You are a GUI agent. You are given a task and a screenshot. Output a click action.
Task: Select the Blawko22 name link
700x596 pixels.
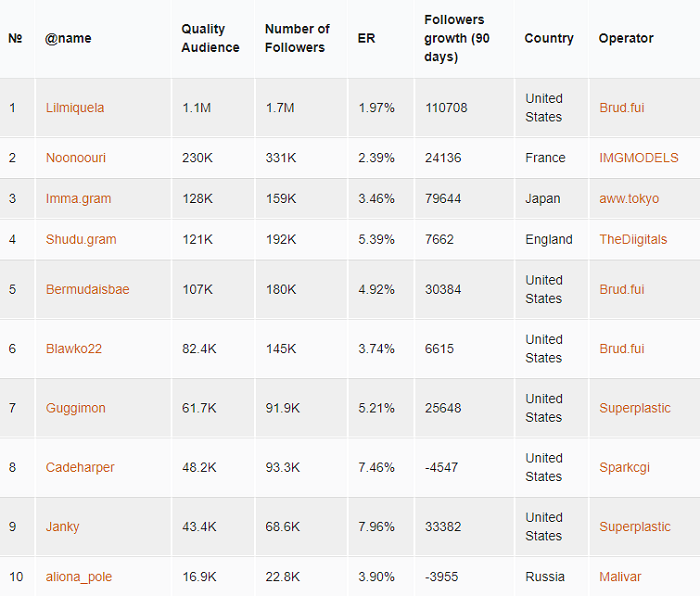point(74,349)
